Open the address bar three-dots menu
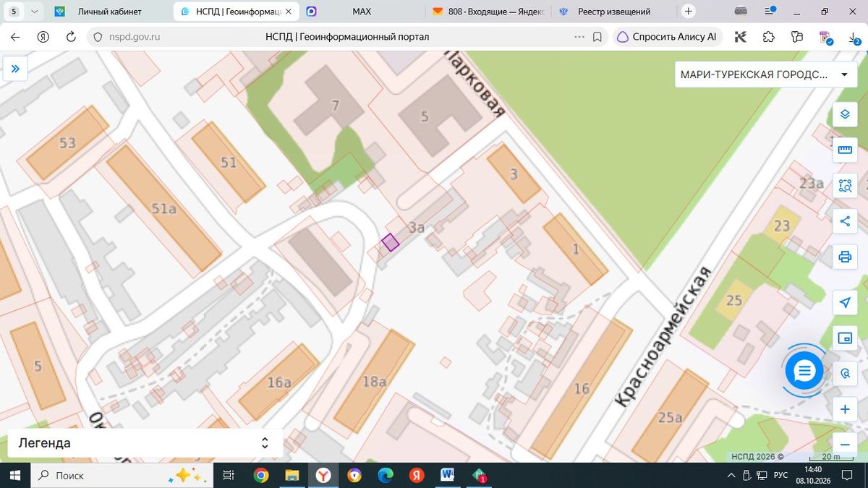Image resolution: width=868 pixels, height=488 pixels. (579, 37)
